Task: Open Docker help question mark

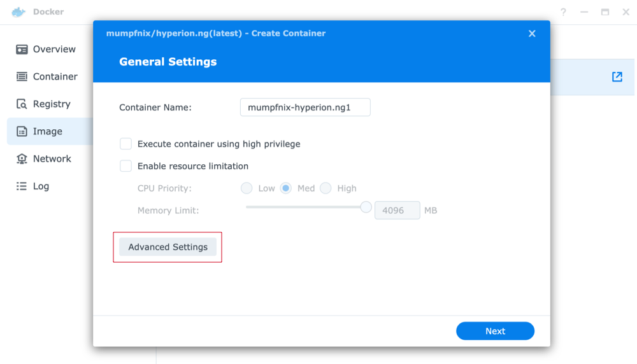Action: (x=563, y=12)
